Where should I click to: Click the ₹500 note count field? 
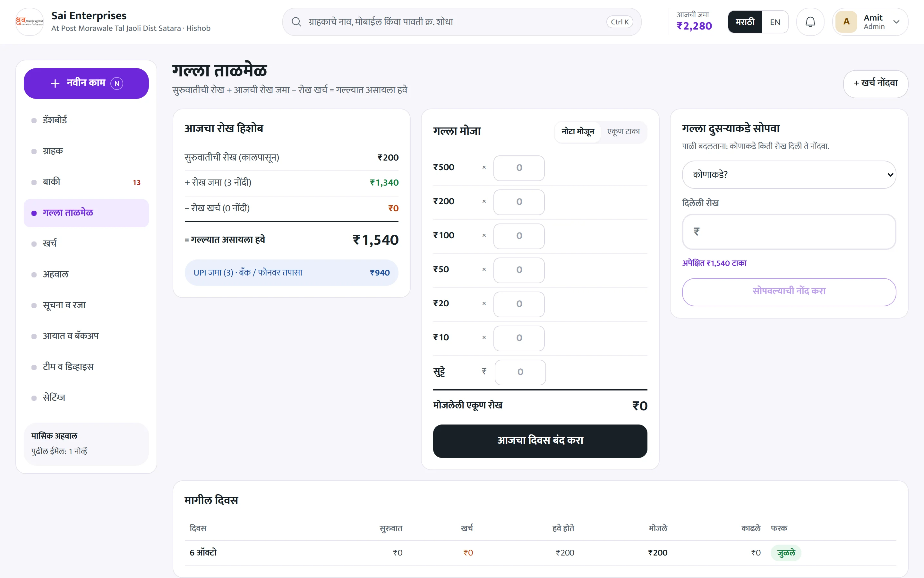(x=519, y=168)
